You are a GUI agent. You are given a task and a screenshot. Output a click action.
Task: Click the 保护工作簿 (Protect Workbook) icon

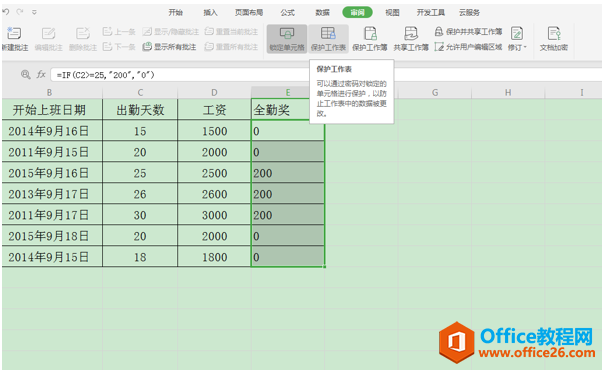pyautogui.click(x=370, y=33)
